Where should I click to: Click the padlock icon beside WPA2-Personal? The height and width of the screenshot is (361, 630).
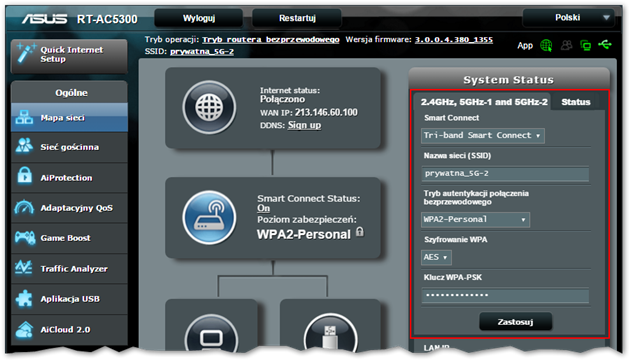point(360,232)
